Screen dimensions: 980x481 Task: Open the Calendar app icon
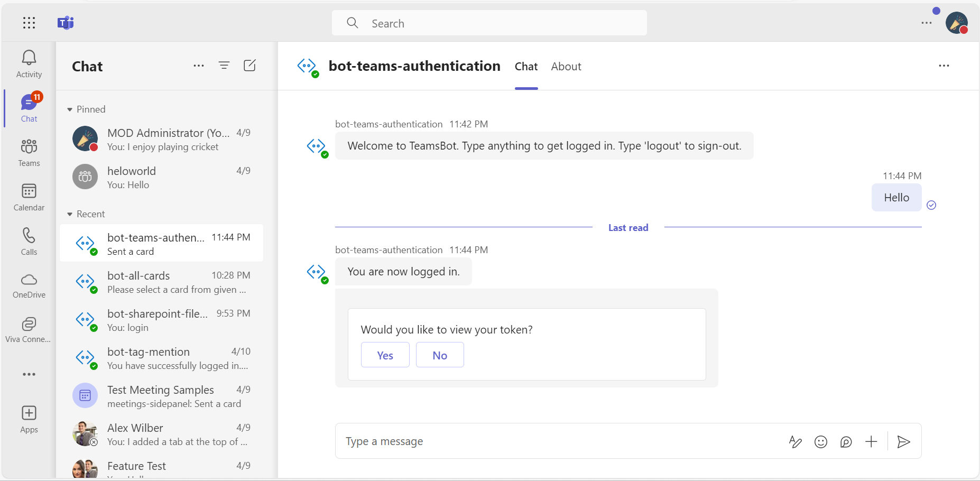click(x=29, y=197)
